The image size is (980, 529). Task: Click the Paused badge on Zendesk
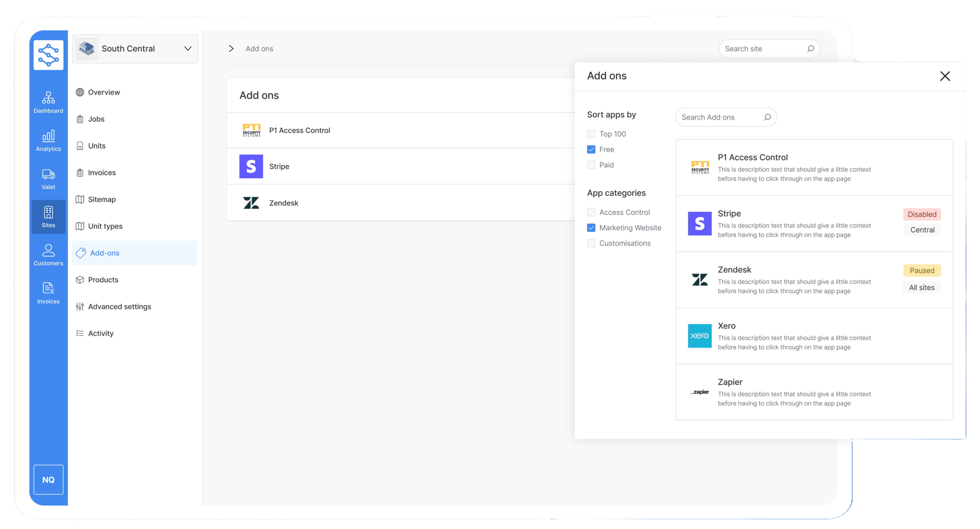pyautogui.click(x=922, y=271)
